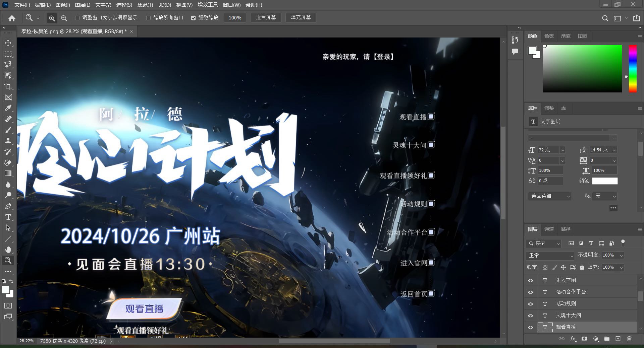Hide the 观看直播 layer
The height and width of the screenshot is (348, 644).
pos(530,327)
